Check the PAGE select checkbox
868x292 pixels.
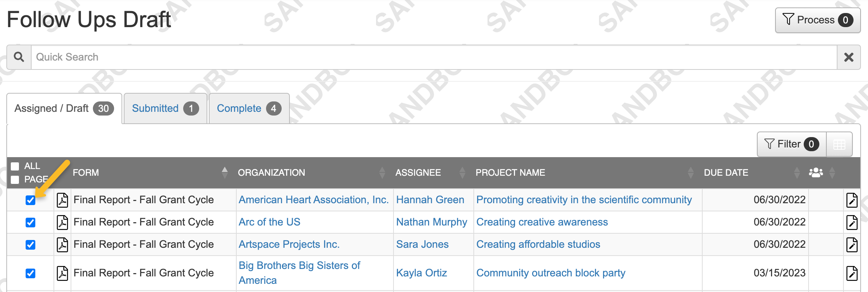tap(15, 180)
